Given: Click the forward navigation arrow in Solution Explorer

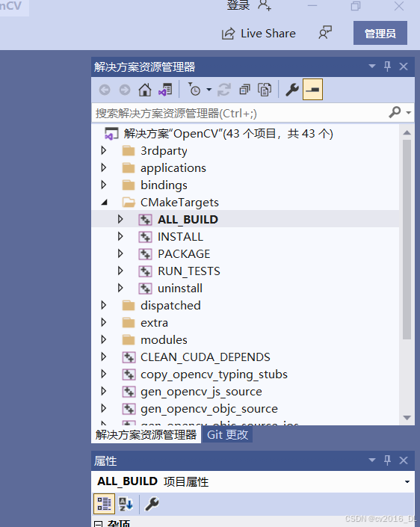Looking at the screenshot, I should coord(125,90).
